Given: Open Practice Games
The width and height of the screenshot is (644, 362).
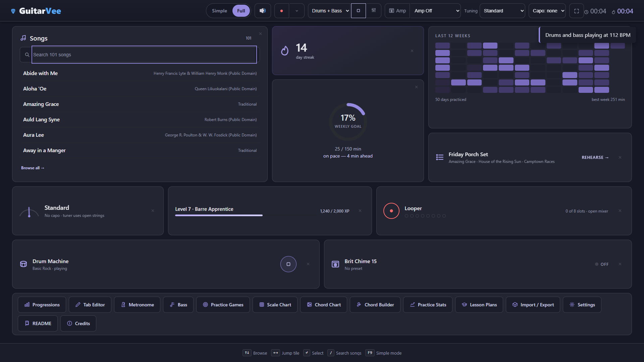Looking at the screenshot, I should [223, 305].
